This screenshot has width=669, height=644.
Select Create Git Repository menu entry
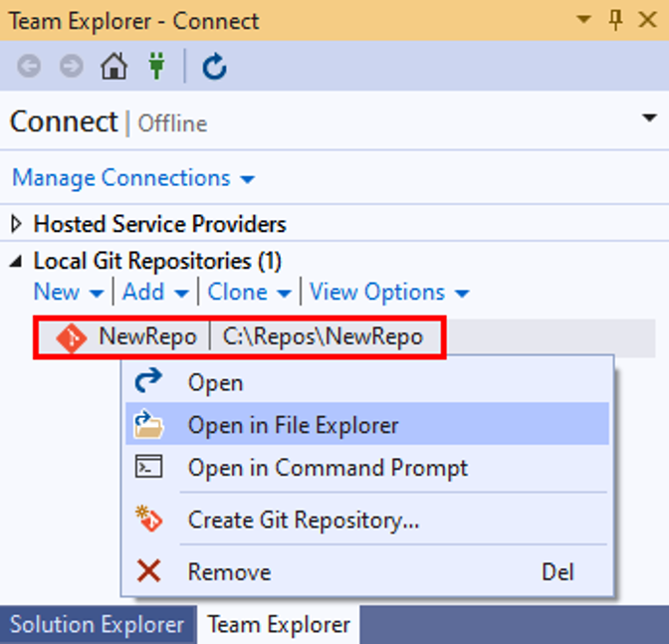point(303,520)
